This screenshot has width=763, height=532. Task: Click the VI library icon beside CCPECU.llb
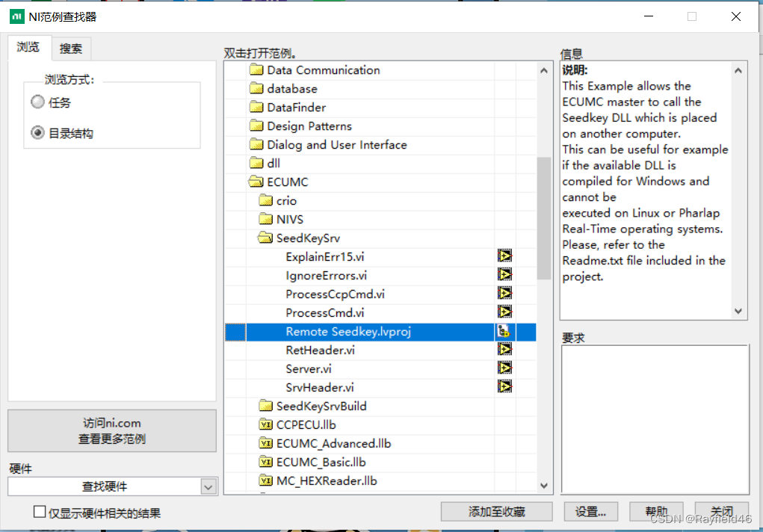point(265,424)
